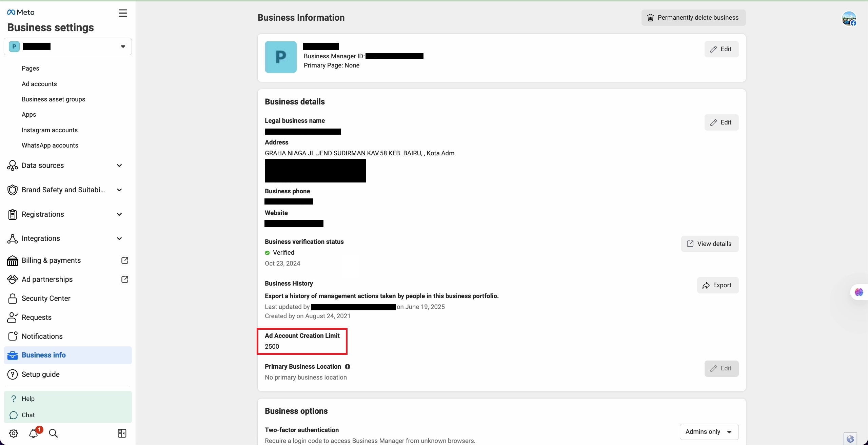This screenshot has height=445, width=868.
Task: Open the hamburger menu in Business settings
Action: (x=123, y=13)
